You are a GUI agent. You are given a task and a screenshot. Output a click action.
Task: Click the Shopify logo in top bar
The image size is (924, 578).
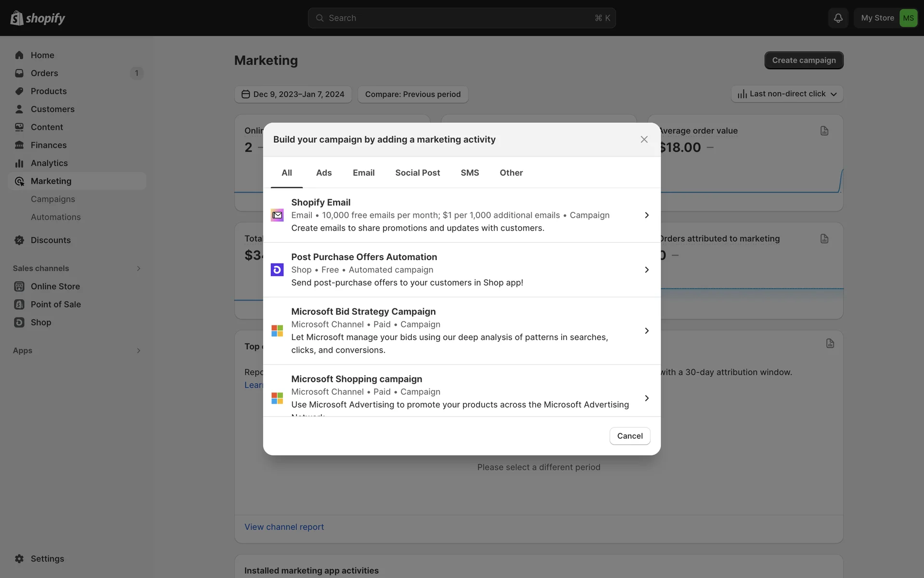click(38, 18)
